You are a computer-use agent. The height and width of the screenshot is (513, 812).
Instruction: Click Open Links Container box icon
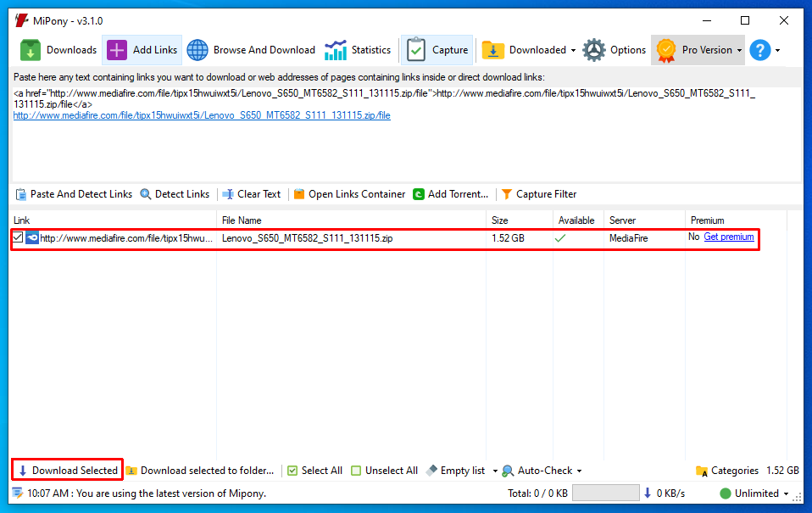299,194
